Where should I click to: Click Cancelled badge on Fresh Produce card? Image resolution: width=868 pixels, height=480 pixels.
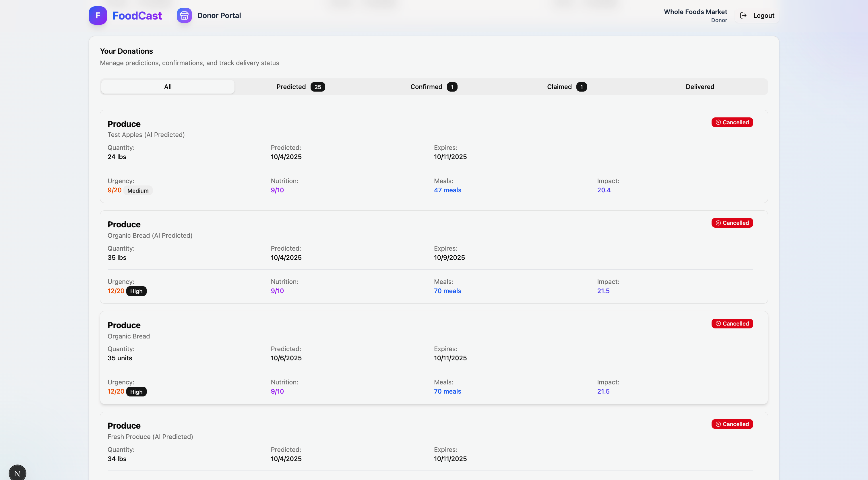[732, 424]
